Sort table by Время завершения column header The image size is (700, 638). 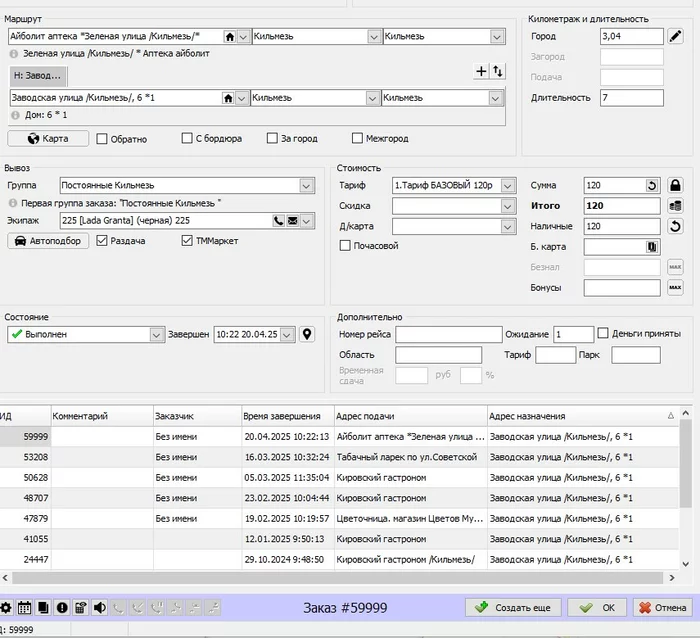point(282,416)
